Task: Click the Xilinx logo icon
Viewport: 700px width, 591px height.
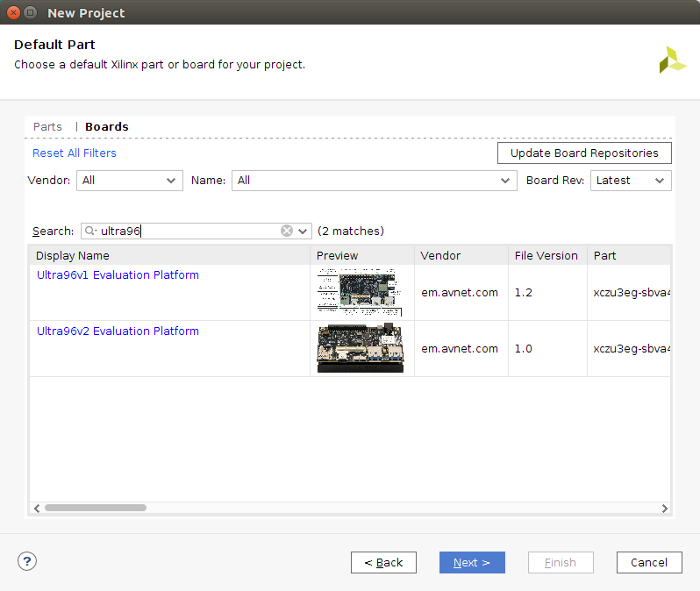Action: point(672,60)
